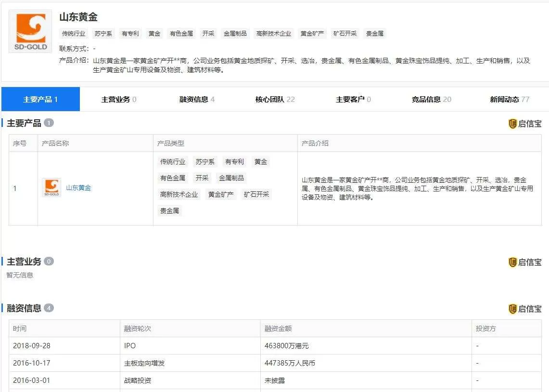Click header tag 苏宁系
549x392 pixels.
pyautogui.click(x=103, y=34)
